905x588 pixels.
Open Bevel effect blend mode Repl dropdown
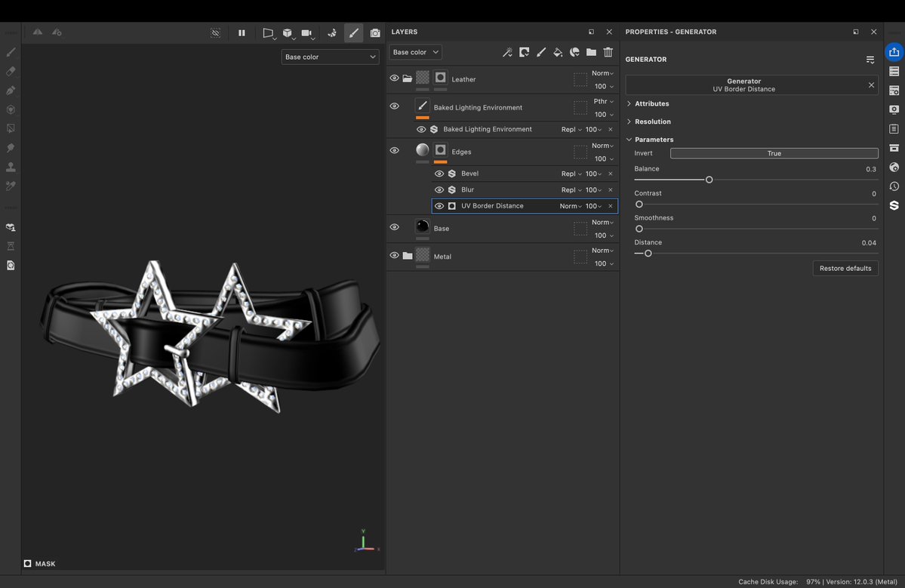[x=571, y=174]
